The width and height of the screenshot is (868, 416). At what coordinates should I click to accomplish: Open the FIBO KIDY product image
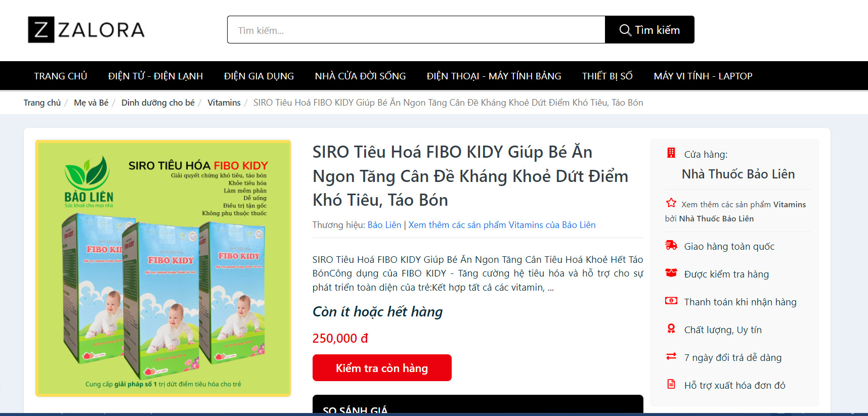163,268
